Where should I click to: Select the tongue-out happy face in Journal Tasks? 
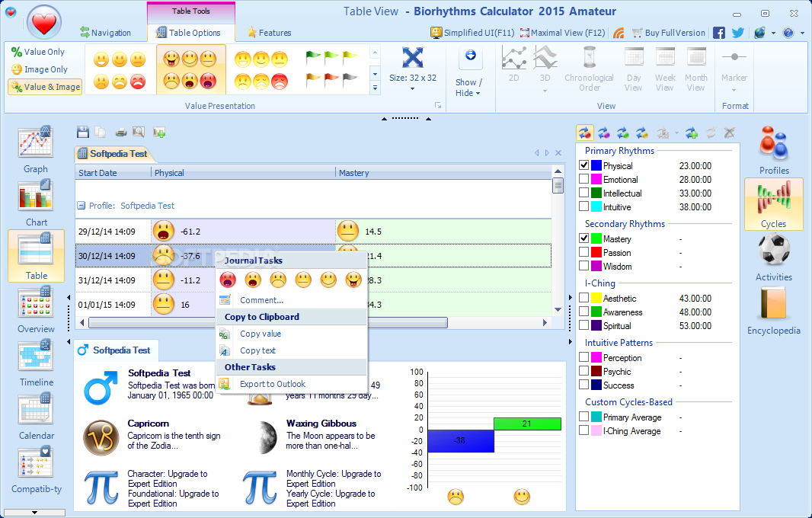353,280
